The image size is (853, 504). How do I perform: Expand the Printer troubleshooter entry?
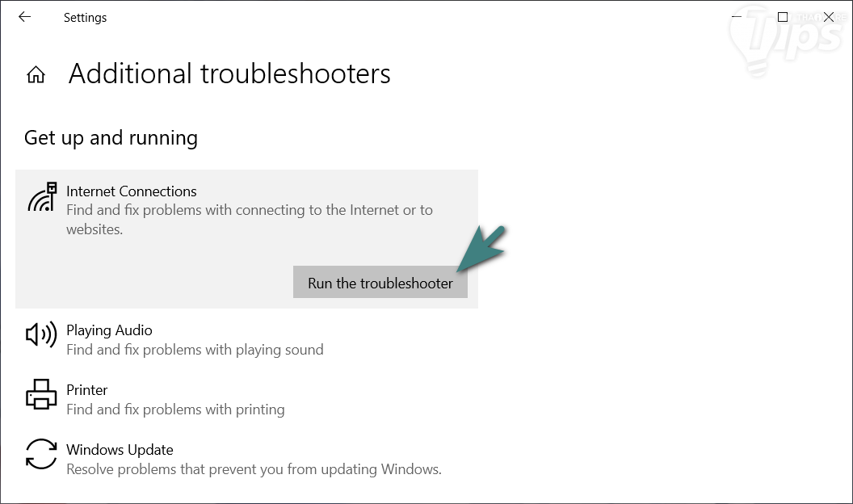pos(87,390)
